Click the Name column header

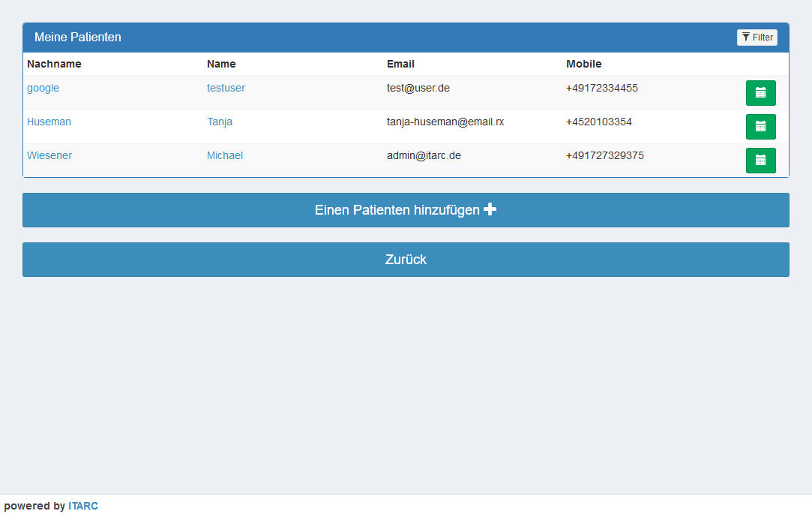click(221, 64)
